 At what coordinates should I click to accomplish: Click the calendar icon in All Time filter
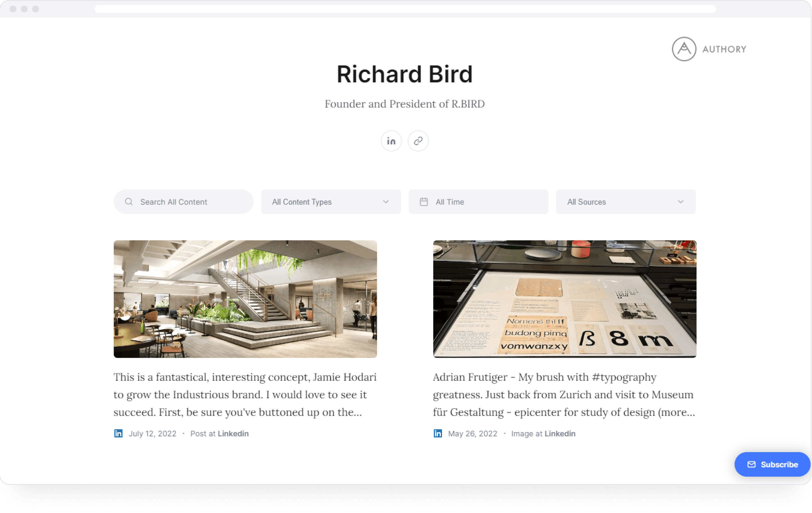pos(424,202)
